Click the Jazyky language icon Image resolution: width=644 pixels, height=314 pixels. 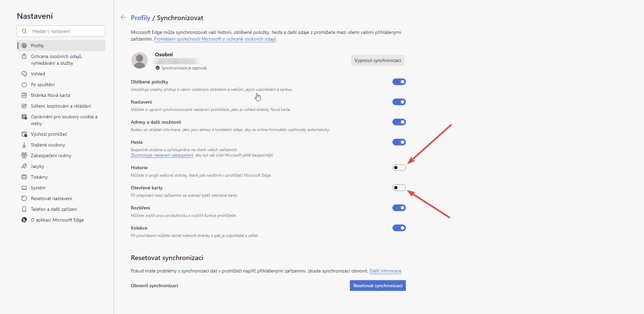(x=24, y=166)
